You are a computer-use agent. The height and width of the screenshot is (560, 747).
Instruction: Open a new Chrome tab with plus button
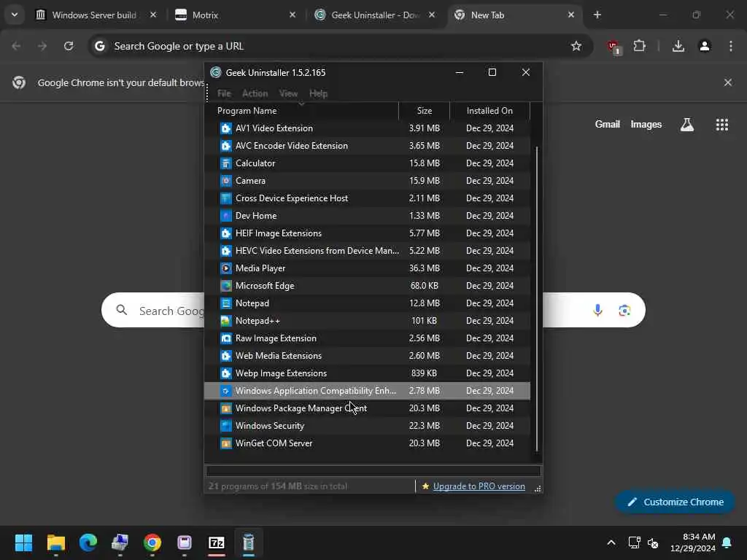(x=597, y=15)
